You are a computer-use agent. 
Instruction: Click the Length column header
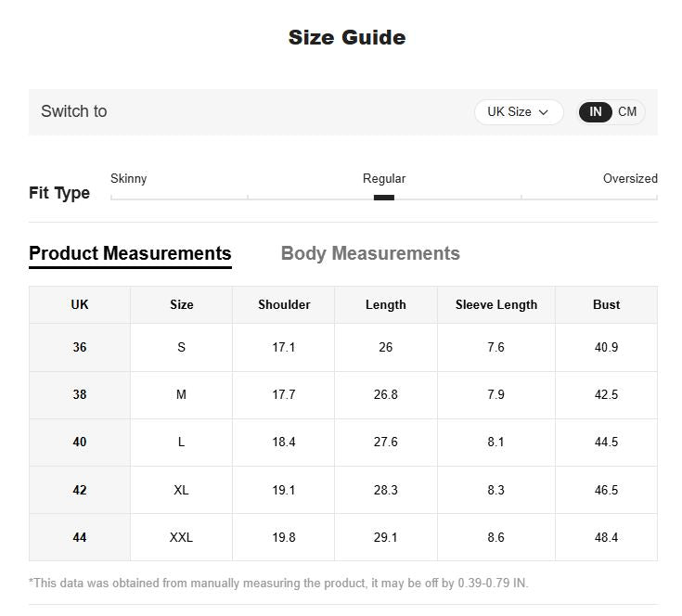[x=386, y=304]
